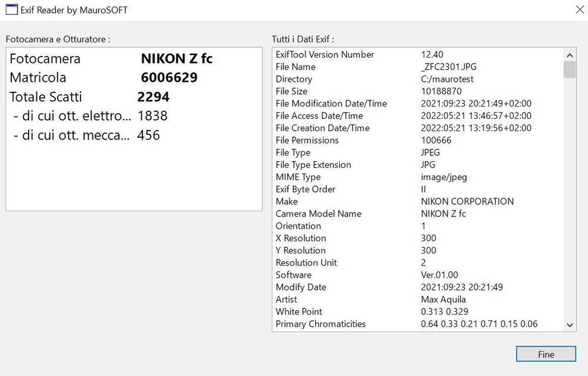Select the Exif Byte Order row

417,189
